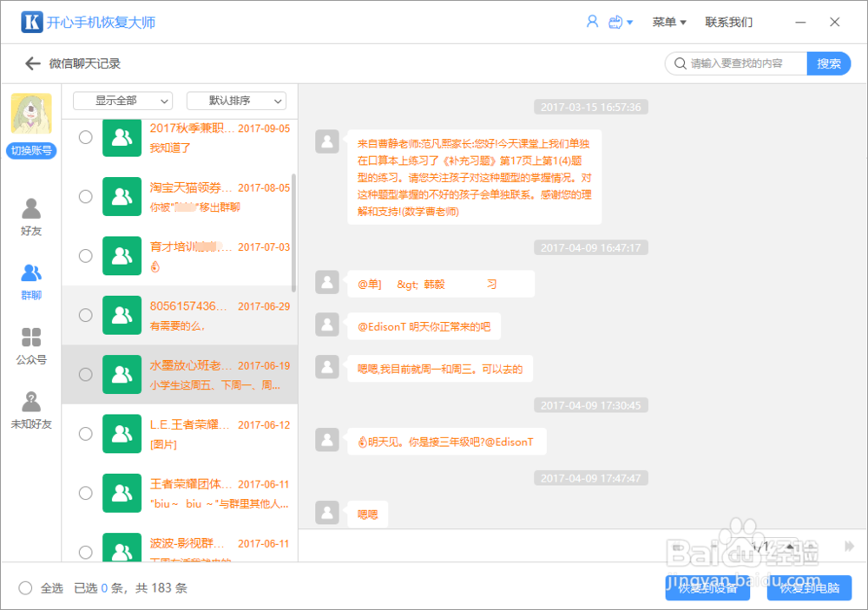Click group icon of 水墨放心班老 chat
868x610 pixels.
(x=122, y=374)
